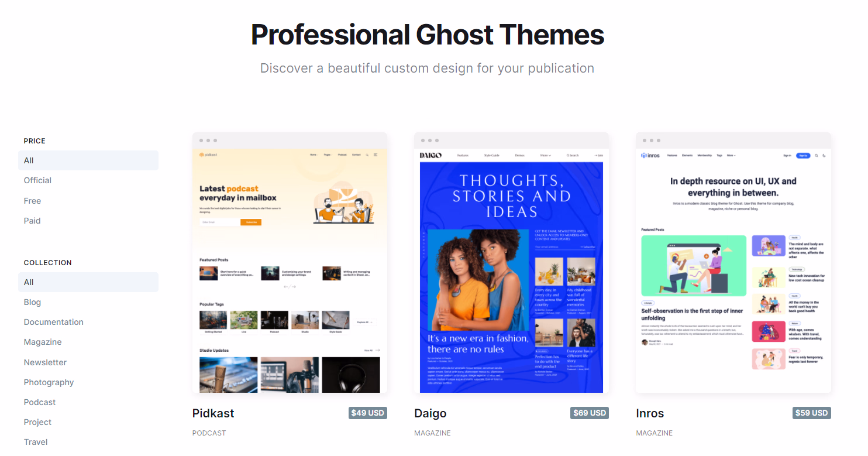Open the Pidkast theme preview thumbnail
The height and width of the screenshot is (456, 868).
pyautogui.click(x=290, y=263)
